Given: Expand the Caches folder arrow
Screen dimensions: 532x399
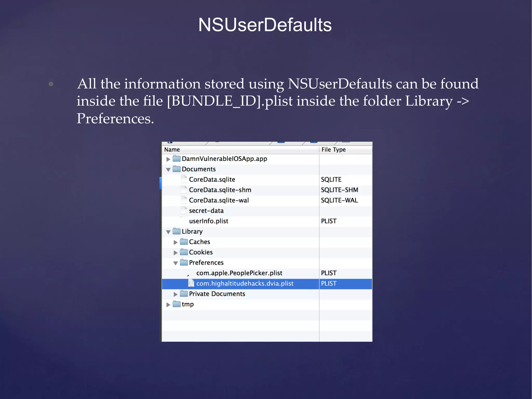Looking at the screenshot, I should [175, 242].
